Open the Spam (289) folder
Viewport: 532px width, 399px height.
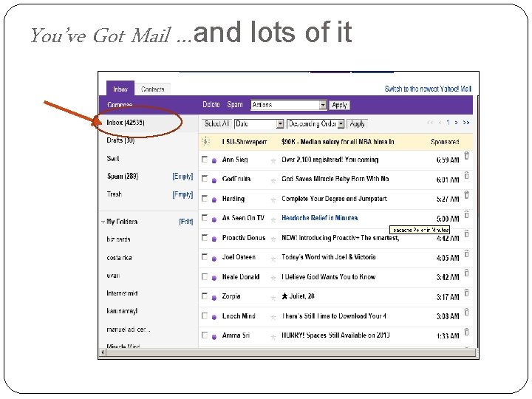[x=123, y=176]
